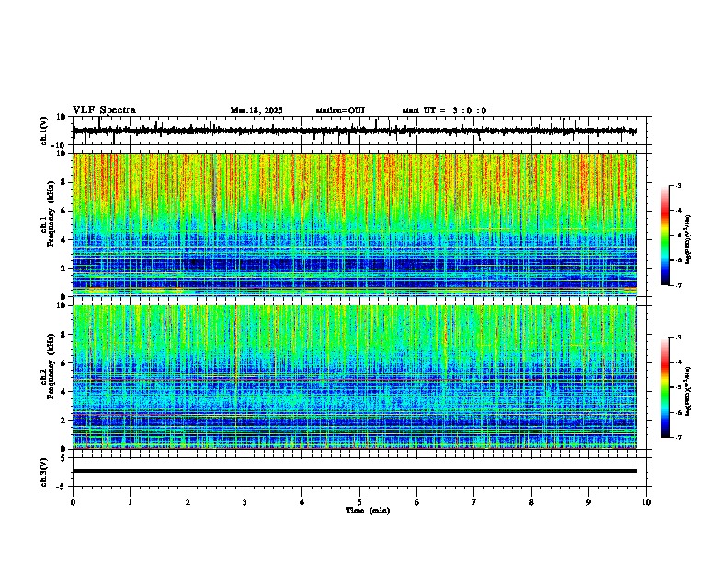Click the ch.1(V) waveform axis label

tap(44, 131)
